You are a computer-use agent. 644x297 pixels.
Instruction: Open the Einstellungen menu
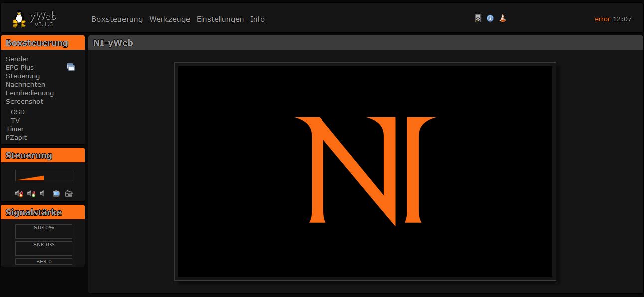click(x=220, y=19)
